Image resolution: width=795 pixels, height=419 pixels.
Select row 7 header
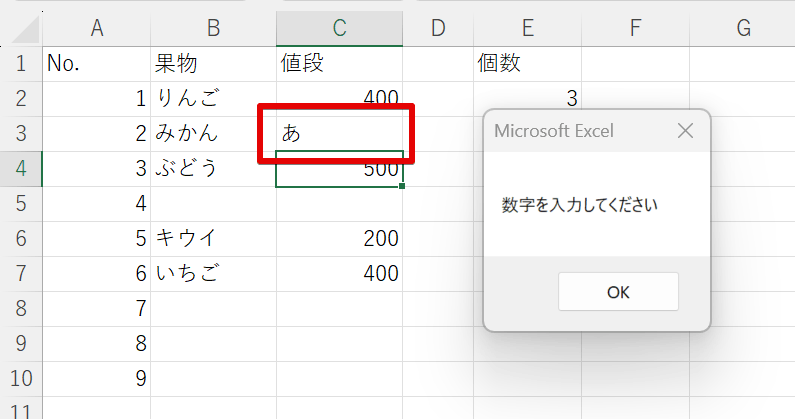click(21, 274)
